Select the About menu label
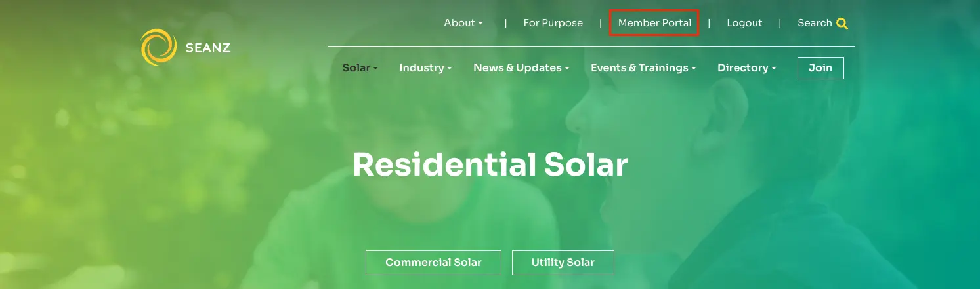 coord(459,23)
